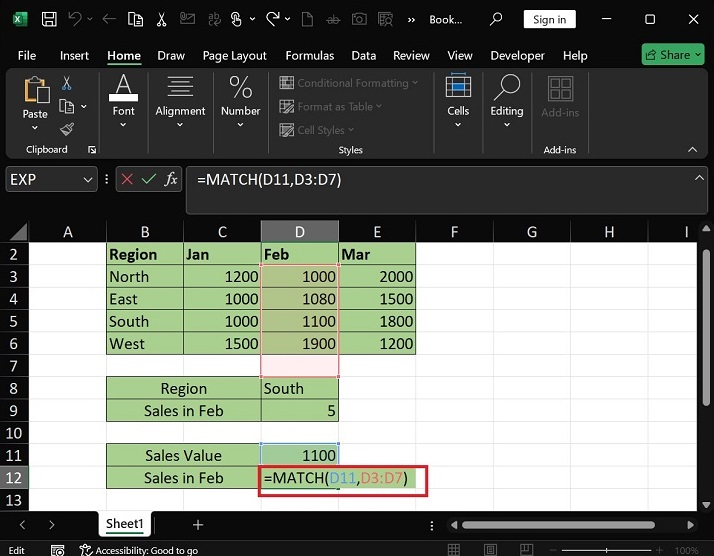
Task: Click the horizontal scrollbar thumb
Action: [x=558, y=525]
